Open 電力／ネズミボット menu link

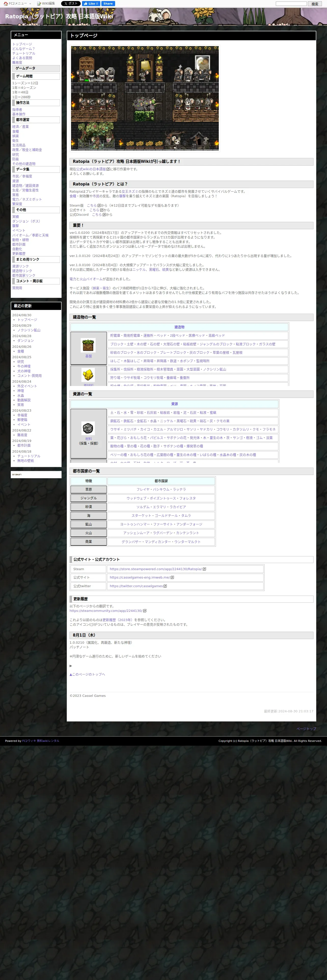coord(27,199)
